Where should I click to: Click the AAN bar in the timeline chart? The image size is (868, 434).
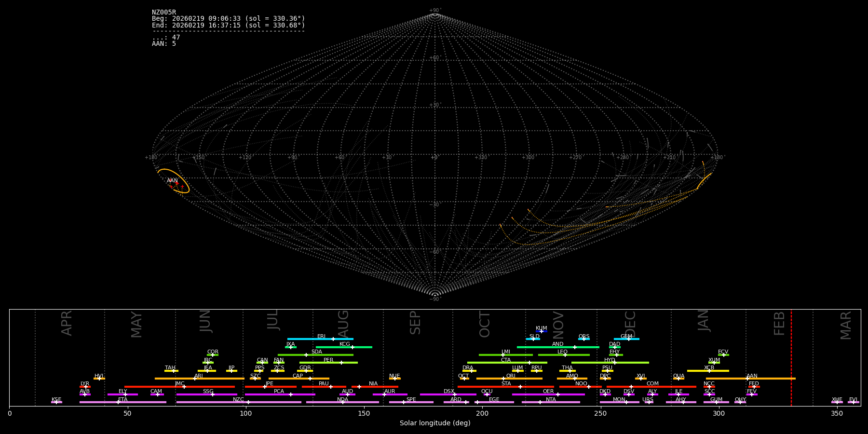coord(750,379)
